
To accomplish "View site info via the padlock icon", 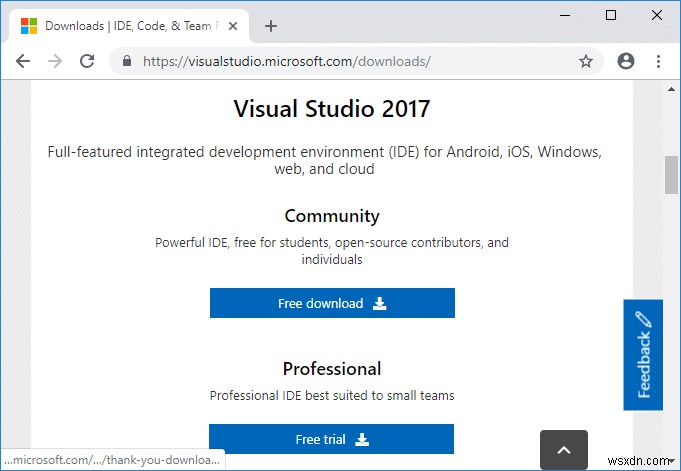I will pos(127,61).
